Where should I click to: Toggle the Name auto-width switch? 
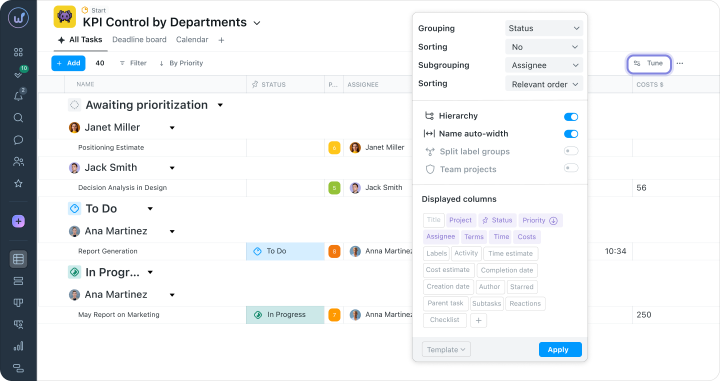[x=571, y=134]
